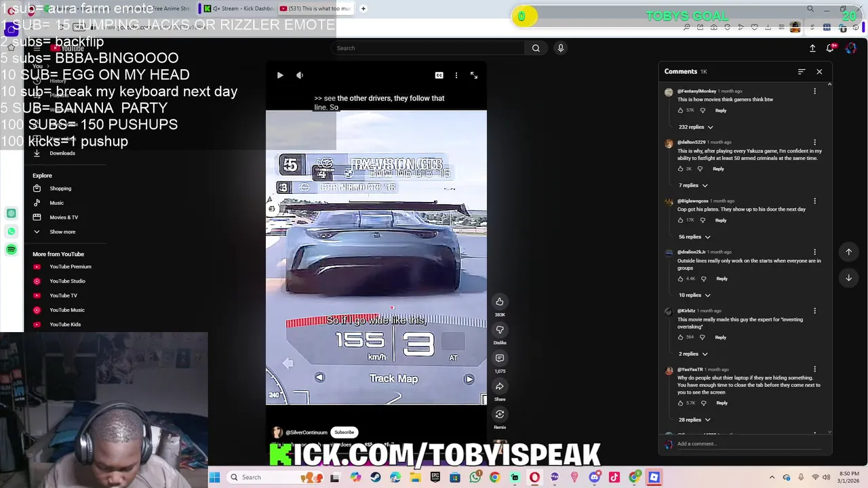868x488 pixels.
Task: Open YouTube notifications bell
Action: click(830, 48)
